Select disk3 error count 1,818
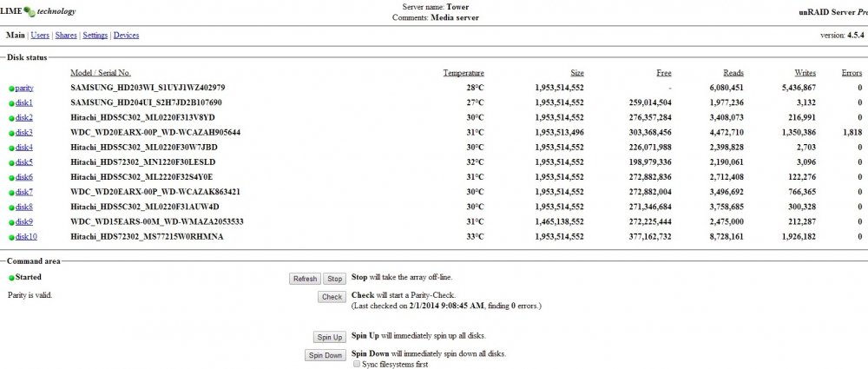Screen dimensions: 868x369 pos(852,133)
